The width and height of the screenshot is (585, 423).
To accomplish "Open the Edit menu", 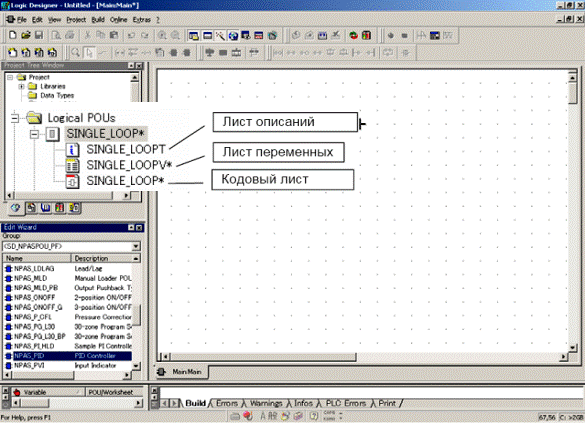I will 37,19.
